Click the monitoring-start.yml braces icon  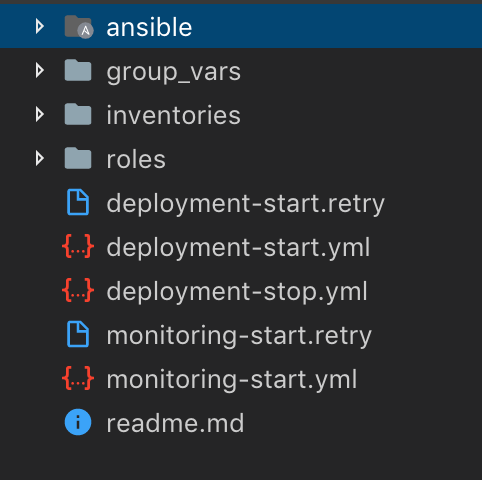click(x=78, y=378)
